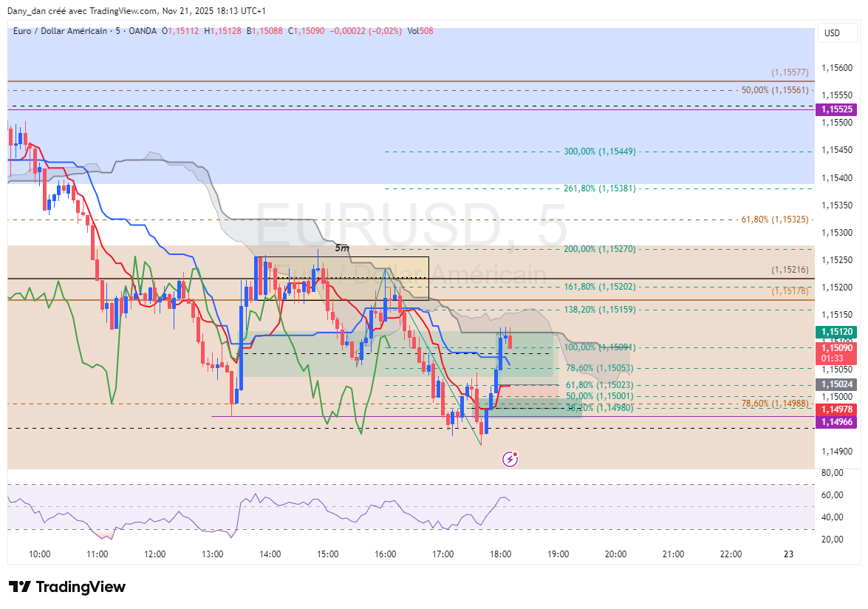Click the open value O1,15112
Viewport: 868px width, 609px height.
(180, 31)
